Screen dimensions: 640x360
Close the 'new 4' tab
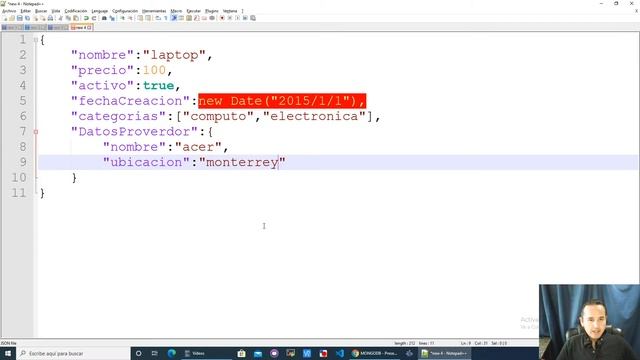pos(89,27)
